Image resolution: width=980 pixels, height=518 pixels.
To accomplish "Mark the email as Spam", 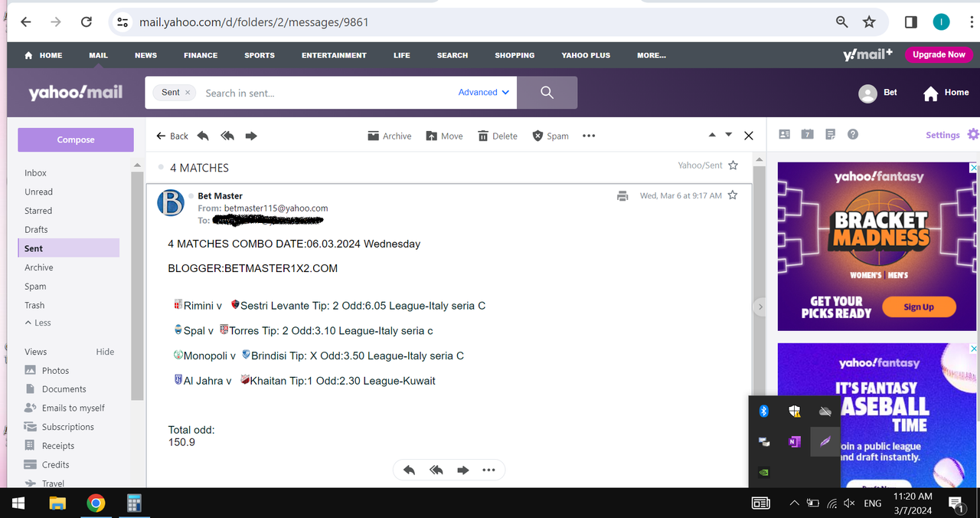I will click(550, 136).
